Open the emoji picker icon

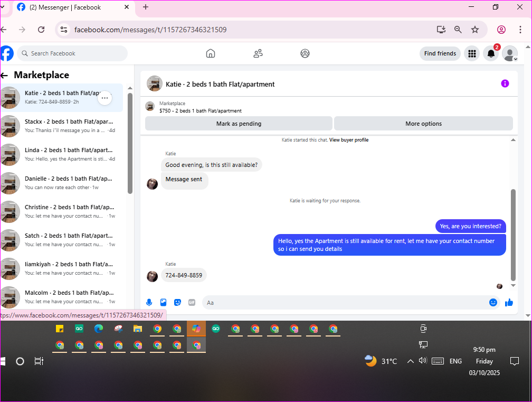tap(493, 303)
